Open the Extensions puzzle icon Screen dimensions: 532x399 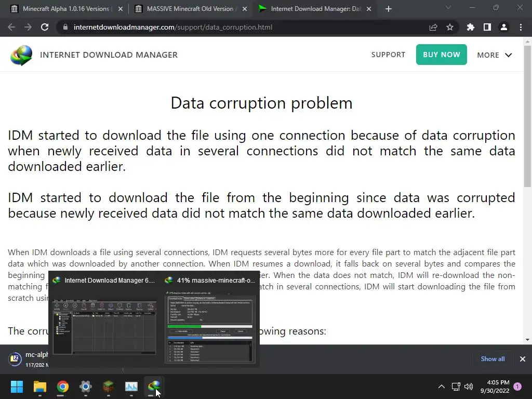click(470, 27)
